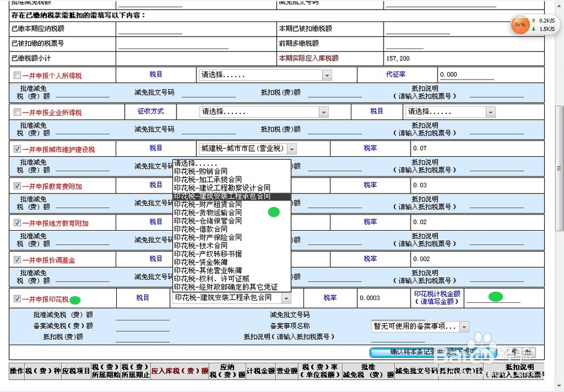Pick 印花税-建设工程勘察设计合同
The height and width of the screenshot is (392, 564).
pyautogui.click(x=232, y=188)
